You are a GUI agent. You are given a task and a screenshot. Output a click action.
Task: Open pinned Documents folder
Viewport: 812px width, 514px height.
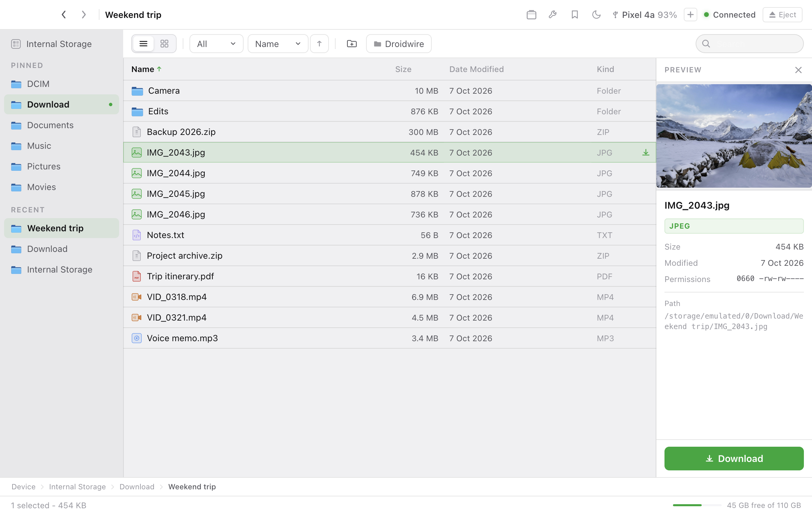(62, 125)
